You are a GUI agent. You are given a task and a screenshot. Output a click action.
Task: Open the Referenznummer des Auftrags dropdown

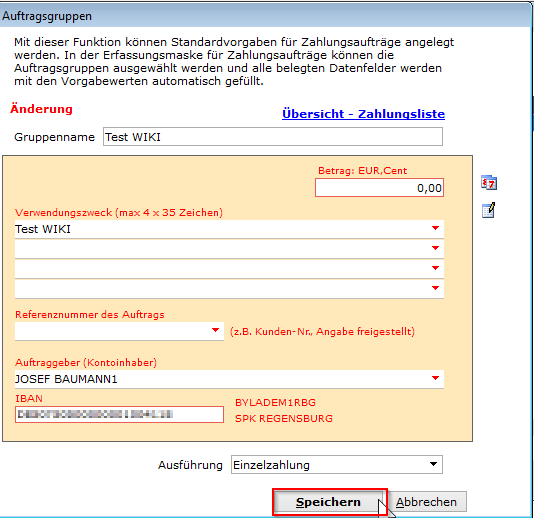coord(215,330)
